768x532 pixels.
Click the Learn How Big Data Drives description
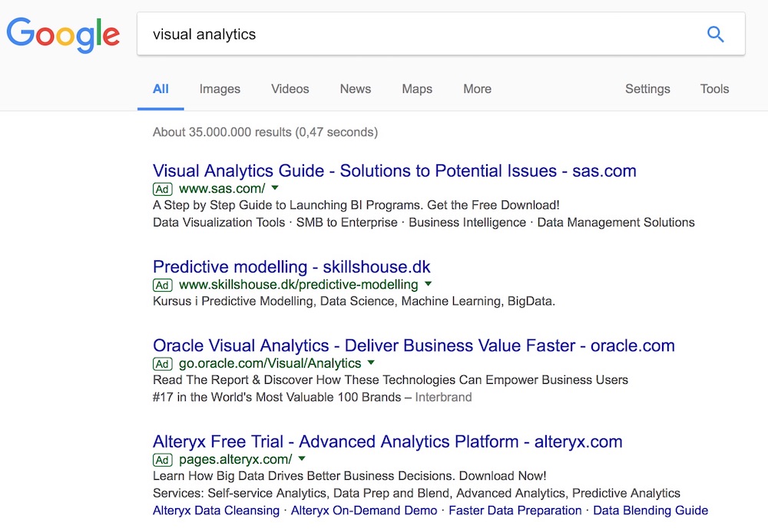349,476
